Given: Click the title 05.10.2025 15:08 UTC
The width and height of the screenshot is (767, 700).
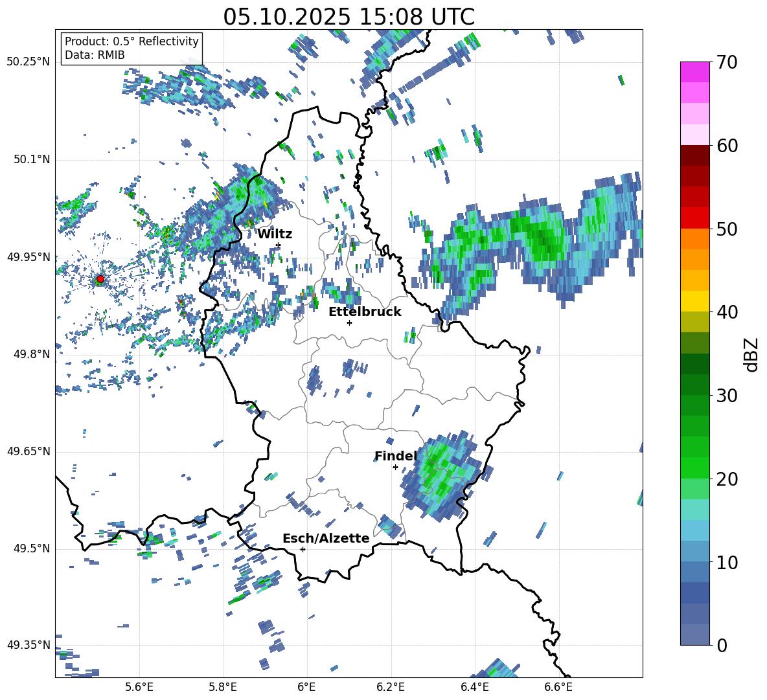Looking at the screenshot, I should 349,17.
